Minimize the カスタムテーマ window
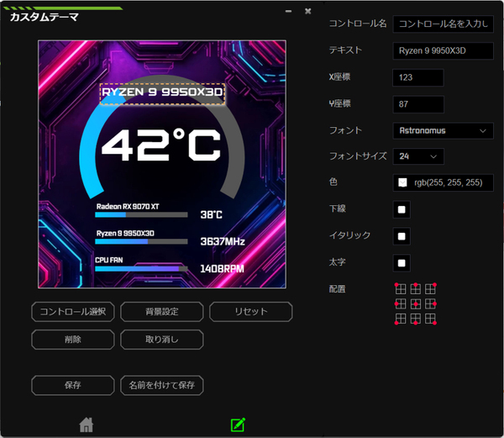The width and height of the screenshot is (504, 438). click(x=288, y=11)
